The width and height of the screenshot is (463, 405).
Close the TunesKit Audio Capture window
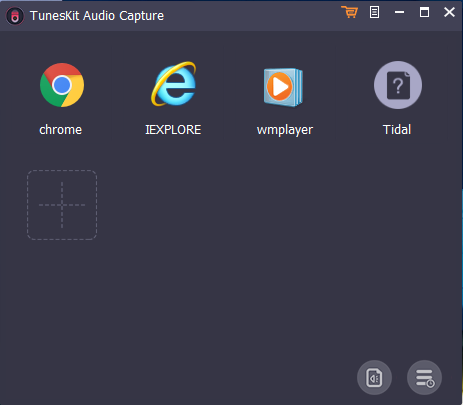(449, 12)
